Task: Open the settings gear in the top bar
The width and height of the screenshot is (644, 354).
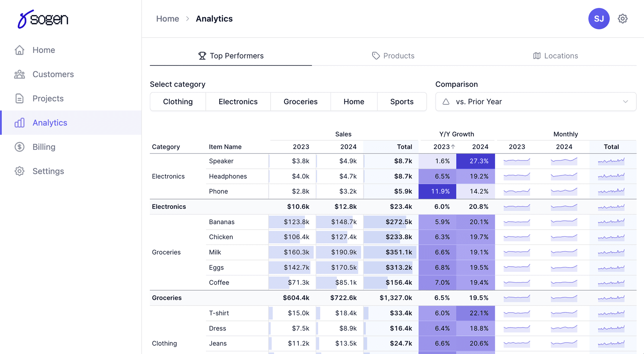Action: [623, 18]
